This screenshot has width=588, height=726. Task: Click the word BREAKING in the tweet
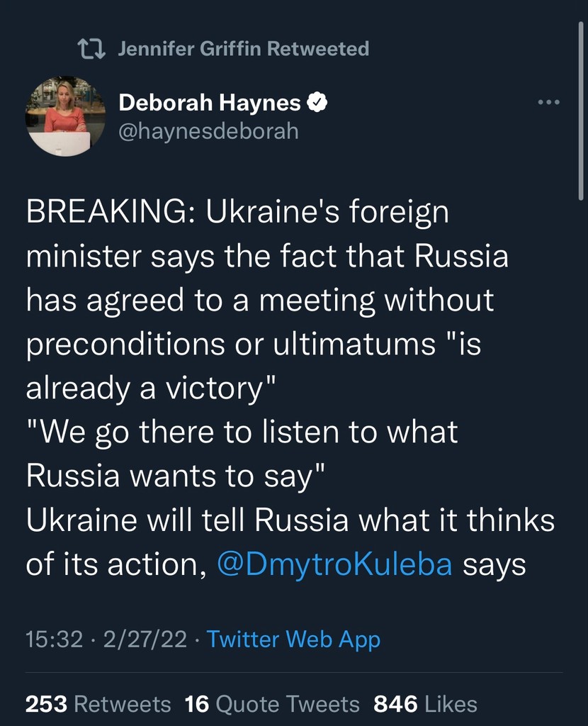pos(108,213)
